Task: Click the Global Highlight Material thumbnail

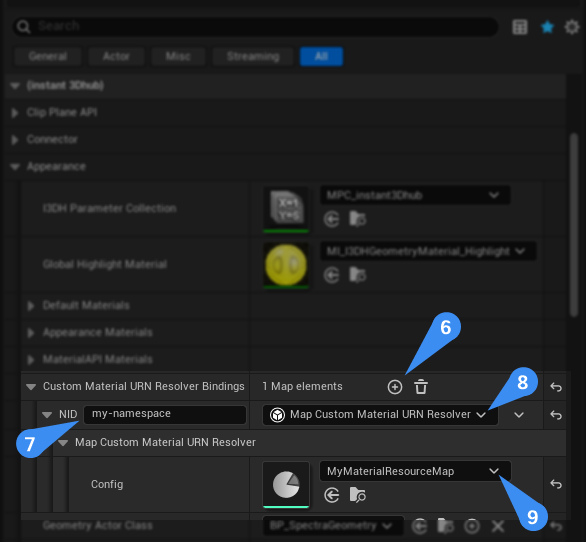Action: [286, 265]
